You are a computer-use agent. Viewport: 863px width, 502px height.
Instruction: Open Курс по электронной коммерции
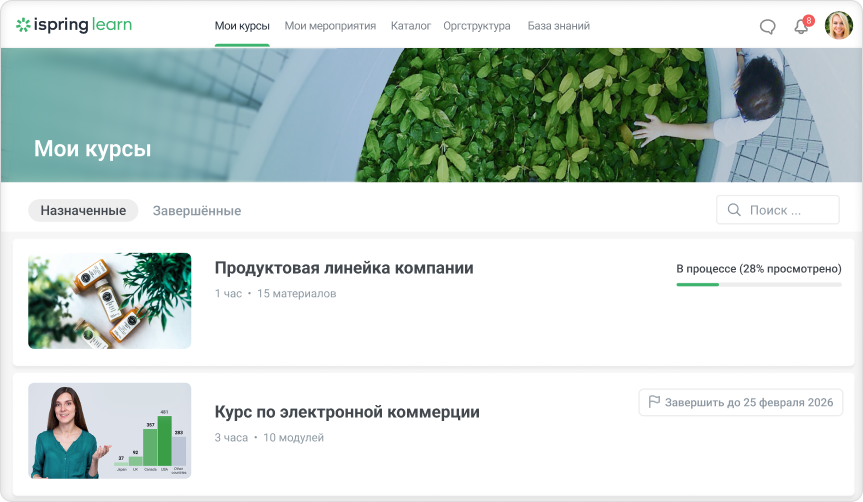(x=347, y=412)
